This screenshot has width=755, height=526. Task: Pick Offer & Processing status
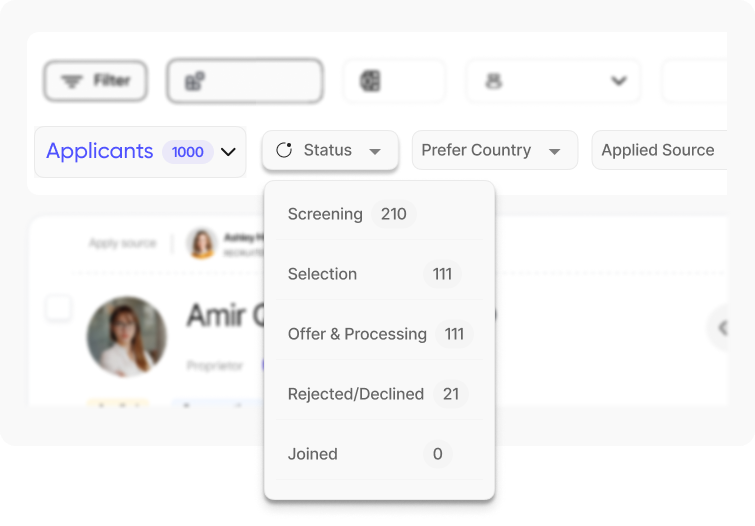tap(379, 334)
